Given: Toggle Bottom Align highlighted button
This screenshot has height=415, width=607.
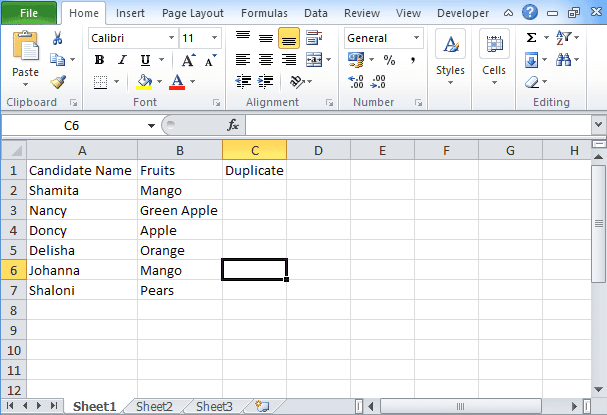Looking at the screenshot, I should (x=289, y=38).
